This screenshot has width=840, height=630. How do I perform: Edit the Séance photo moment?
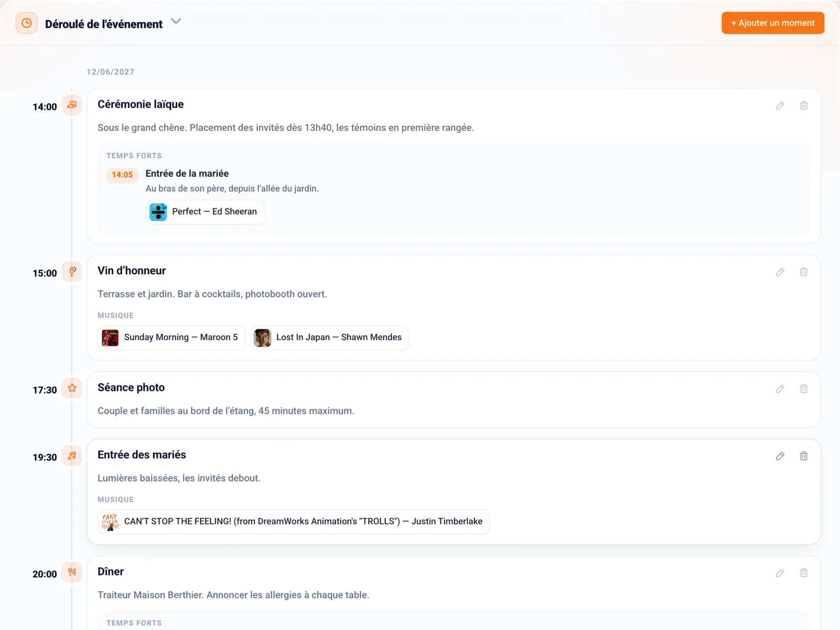click(780, 389)
